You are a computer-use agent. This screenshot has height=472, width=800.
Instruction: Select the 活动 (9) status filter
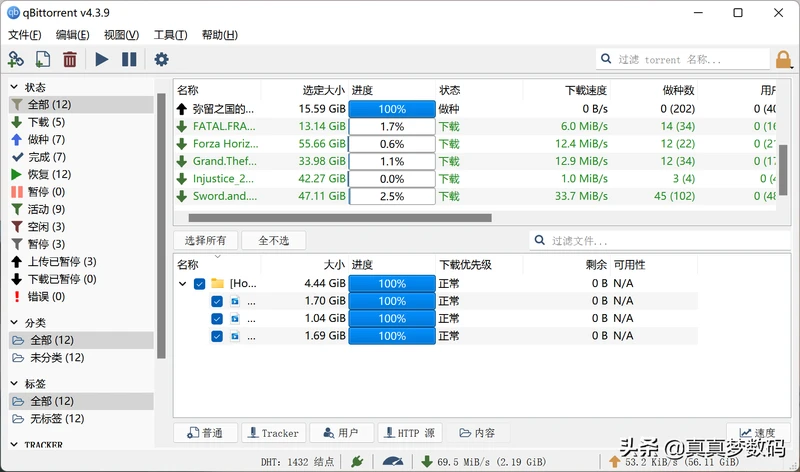pyautogui.click(x=81, y=209)
